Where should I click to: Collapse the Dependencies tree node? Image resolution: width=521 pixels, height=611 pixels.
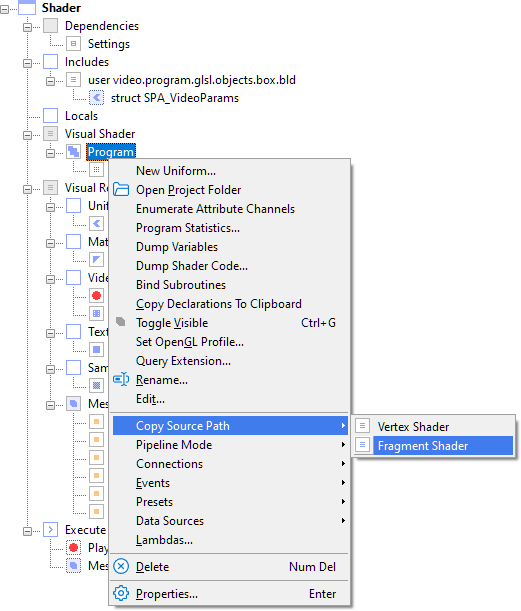pos(27,27)
